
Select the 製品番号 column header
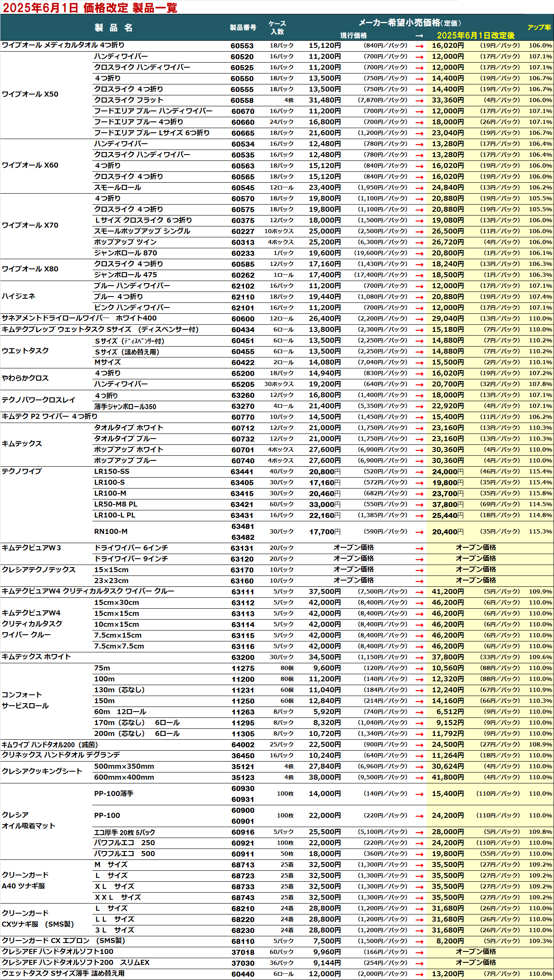[243, 28]
